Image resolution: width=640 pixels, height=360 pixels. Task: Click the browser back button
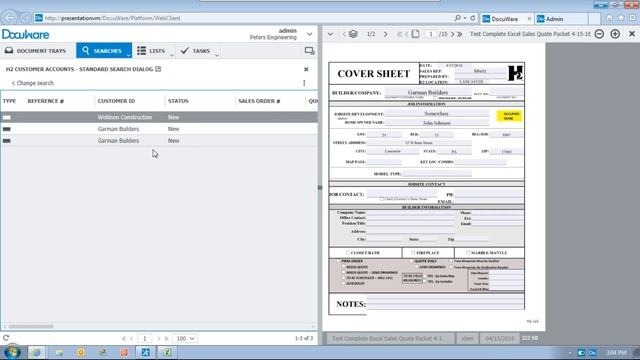click(9, 18)
